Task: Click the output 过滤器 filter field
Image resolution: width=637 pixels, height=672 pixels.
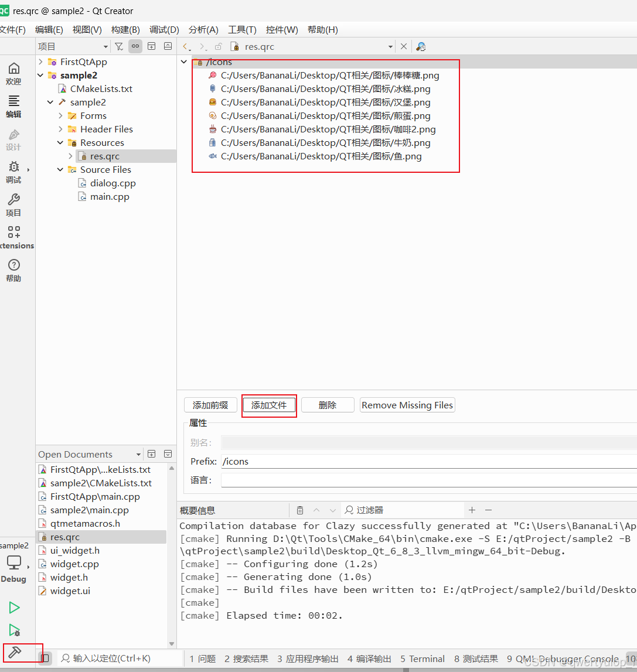Action: 403,510
